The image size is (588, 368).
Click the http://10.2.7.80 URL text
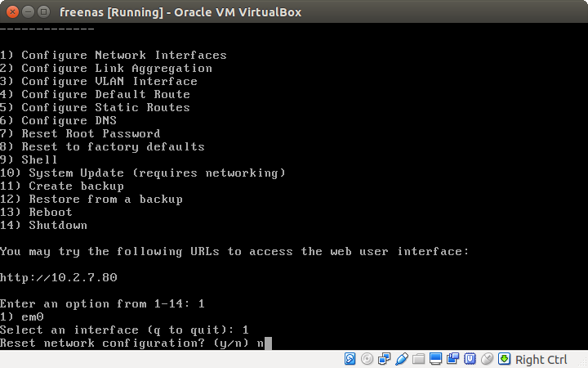click(59, 278)
